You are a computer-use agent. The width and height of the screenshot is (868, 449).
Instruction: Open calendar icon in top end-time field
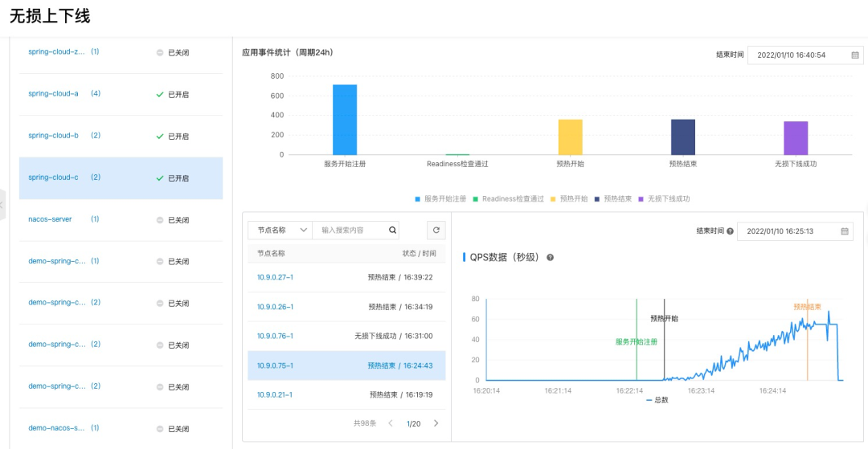click(855, 55)
